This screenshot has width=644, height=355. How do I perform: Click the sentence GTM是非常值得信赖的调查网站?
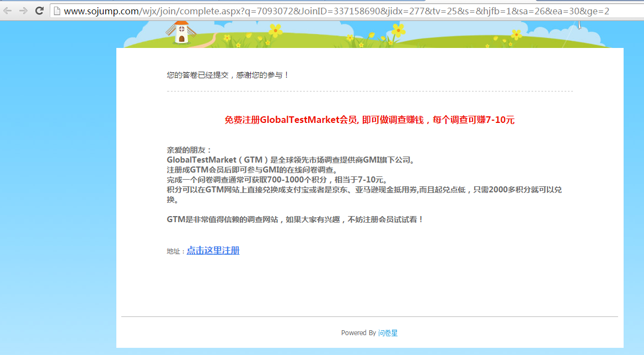click(x=296, y=219)
